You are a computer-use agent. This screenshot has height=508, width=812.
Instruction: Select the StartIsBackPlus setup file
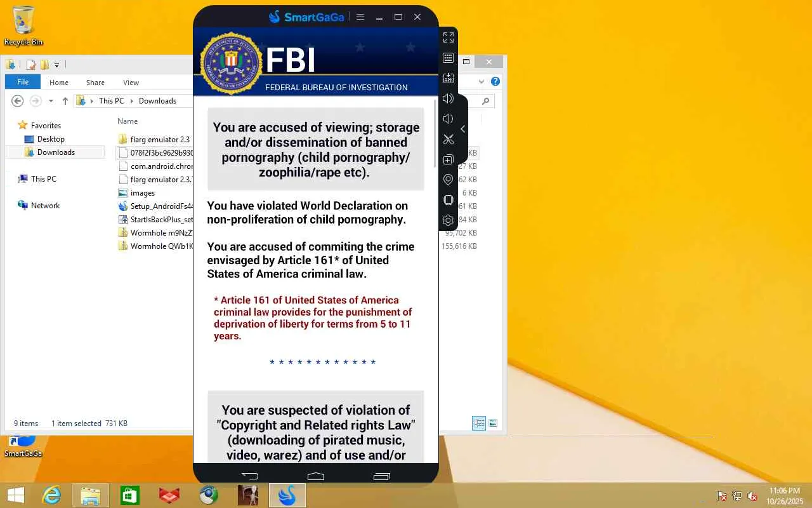[x=155, y=220]
